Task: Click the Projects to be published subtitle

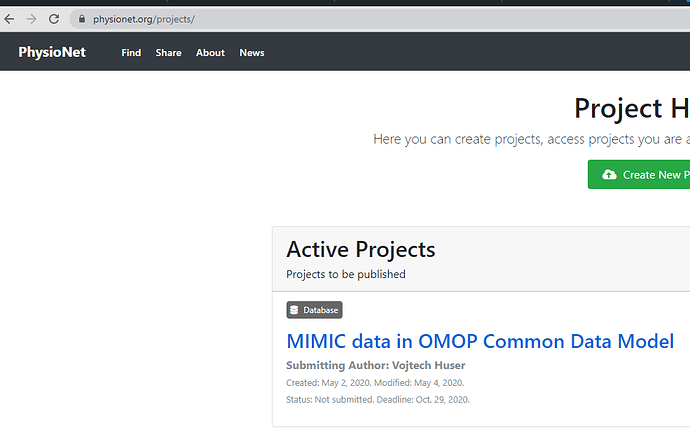Action: 345,274
